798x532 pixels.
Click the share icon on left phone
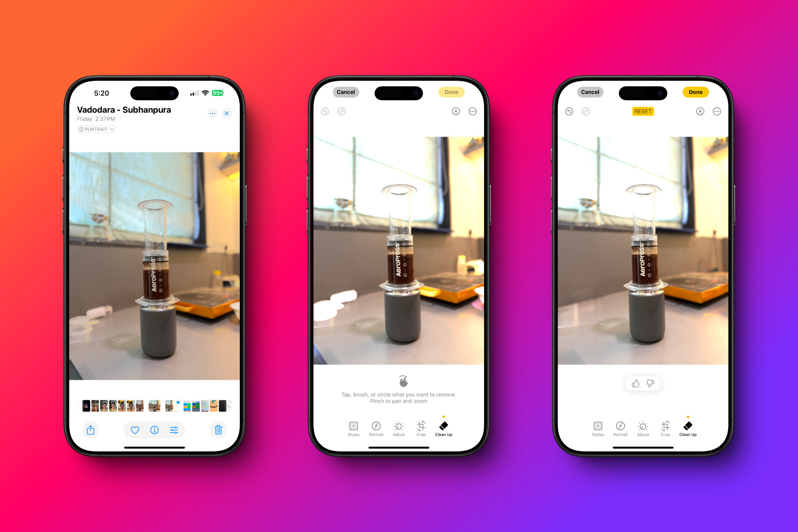(x=91, y=429)
